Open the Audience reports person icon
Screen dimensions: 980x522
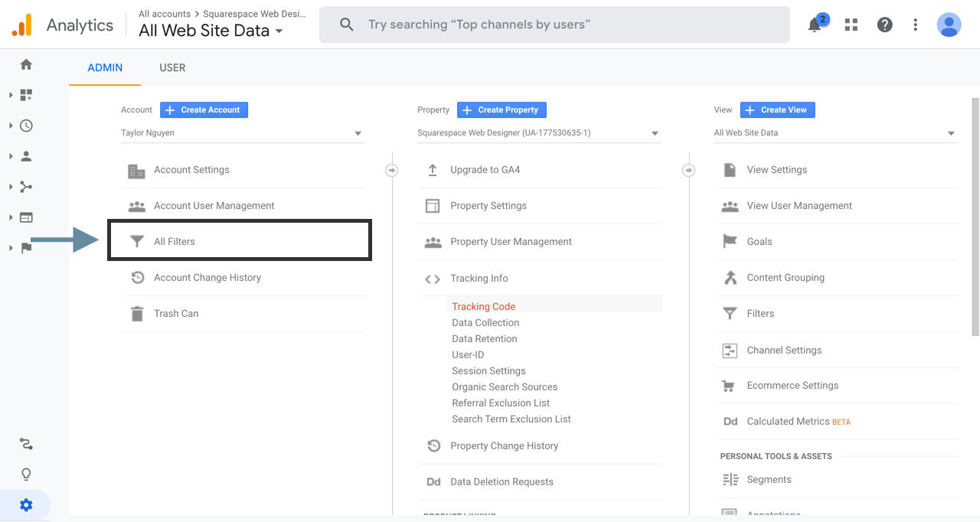(x=25, y=156)
